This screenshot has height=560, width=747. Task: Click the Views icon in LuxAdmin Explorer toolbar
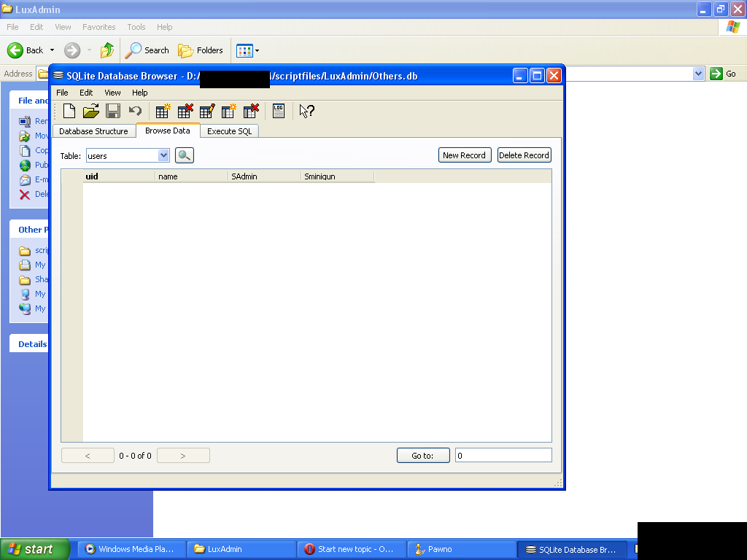pos(244,50)
